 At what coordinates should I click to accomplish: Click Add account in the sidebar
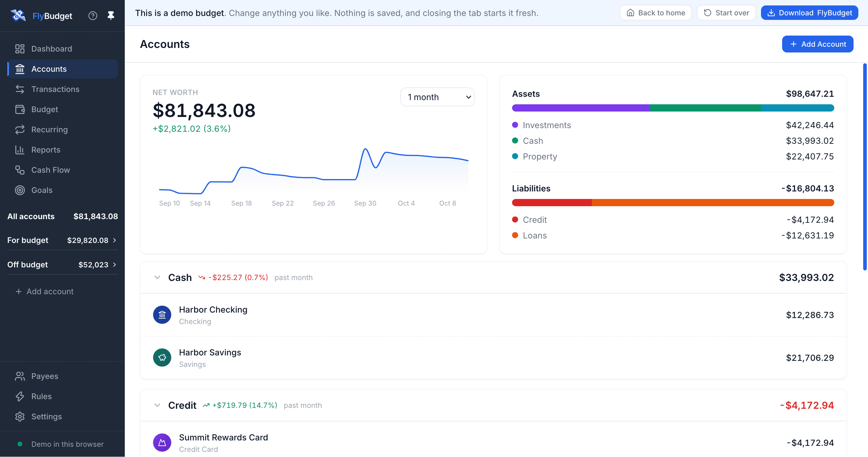tap(45, 292)
